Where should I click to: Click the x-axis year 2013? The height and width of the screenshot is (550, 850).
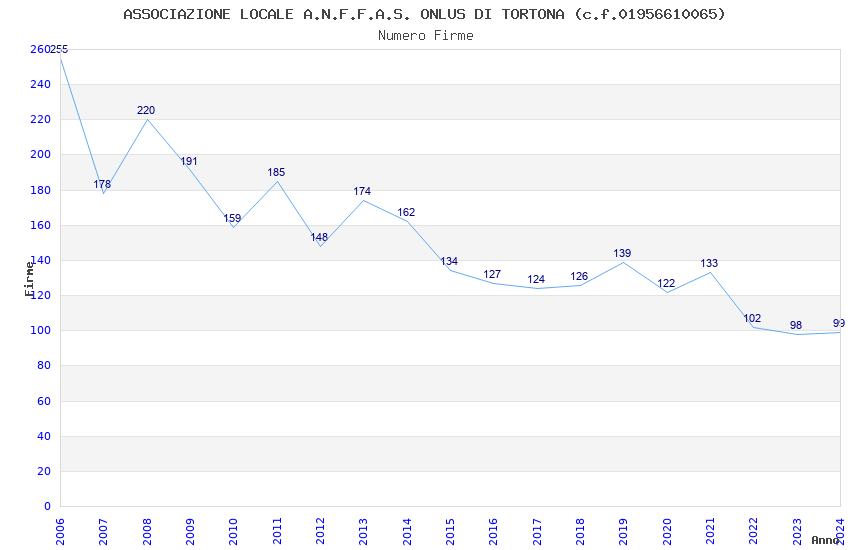click(363, 532)
